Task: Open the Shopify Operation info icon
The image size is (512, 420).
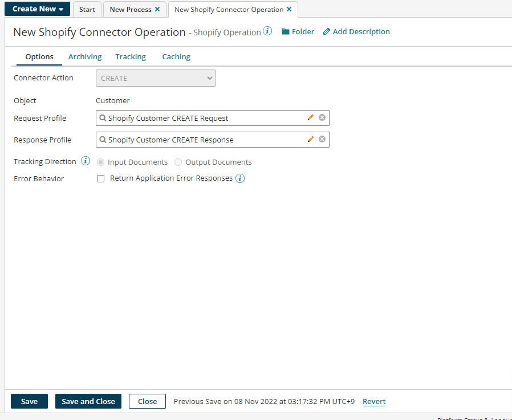Action: [x=267, y=31]
